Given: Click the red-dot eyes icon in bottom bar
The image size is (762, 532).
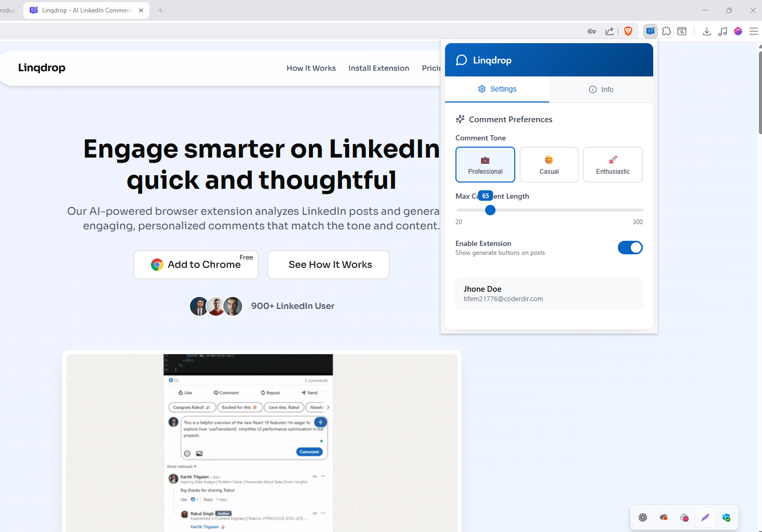Looking at the screenshot, I should coord(664,517).
